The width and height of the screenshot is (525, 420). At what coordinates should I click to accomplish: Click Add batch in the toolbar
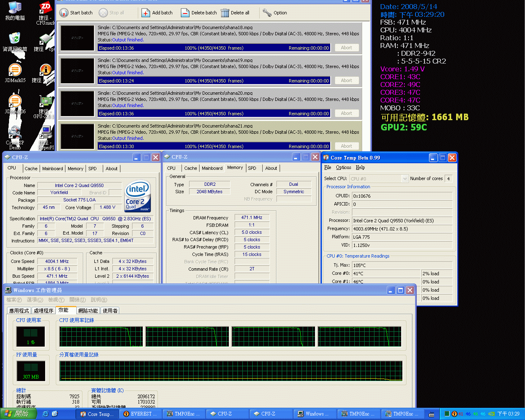coord(157,13)
